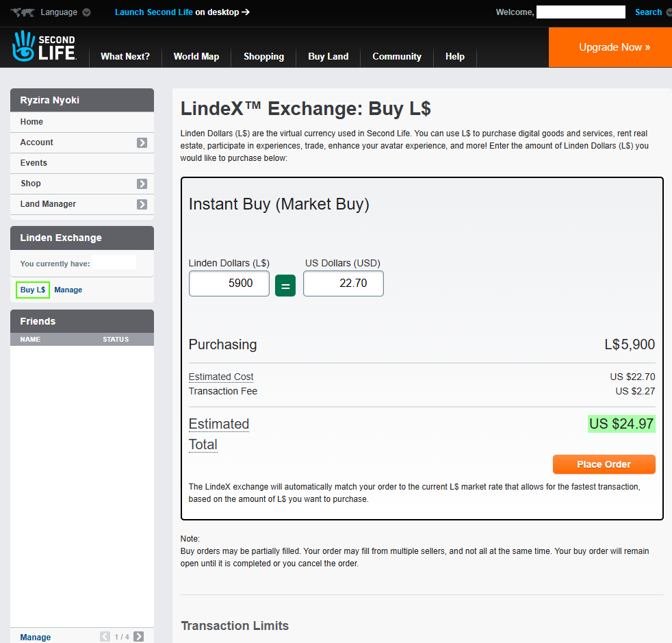Click the Linden Exchange panel header

click(x=82, y=238)
